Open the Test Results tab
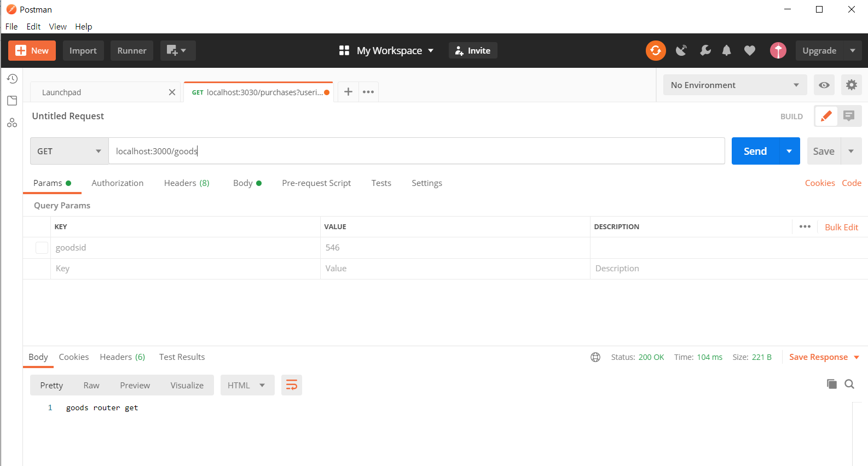This screenshot has height=466, width=868. pyautogui.click(x=182, y=357)
